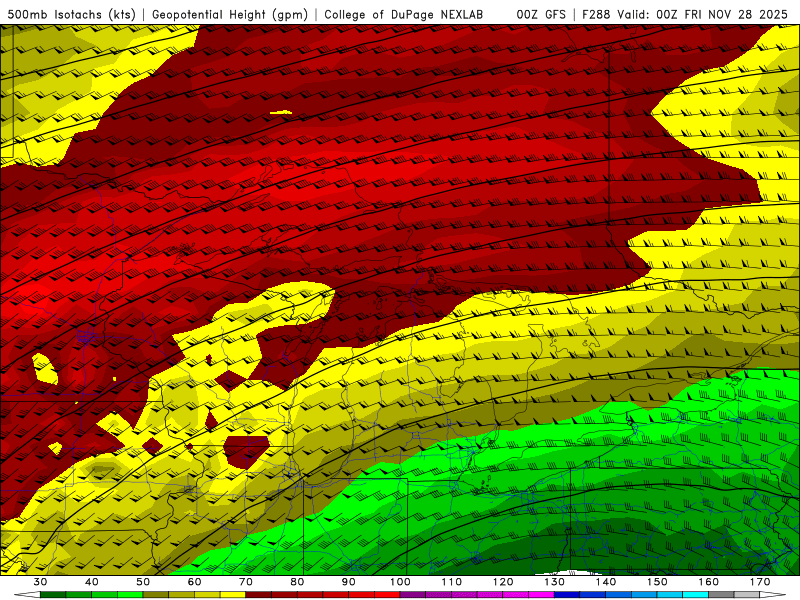Click the legend value 30
This screenshot has width=800, height=600.
(40, 582)
